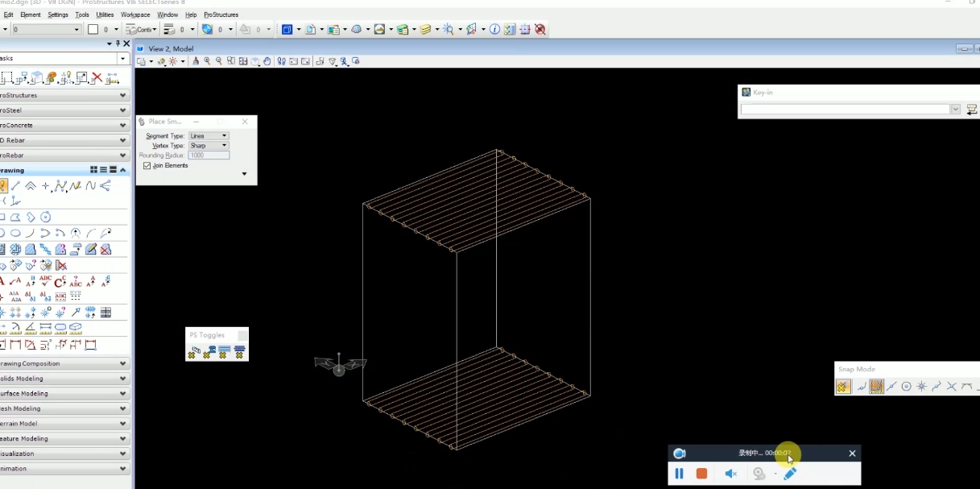Select the Place Stream Curve pencil tool
The width and height of the screenshot is (980, 489).
coord(76,186)
